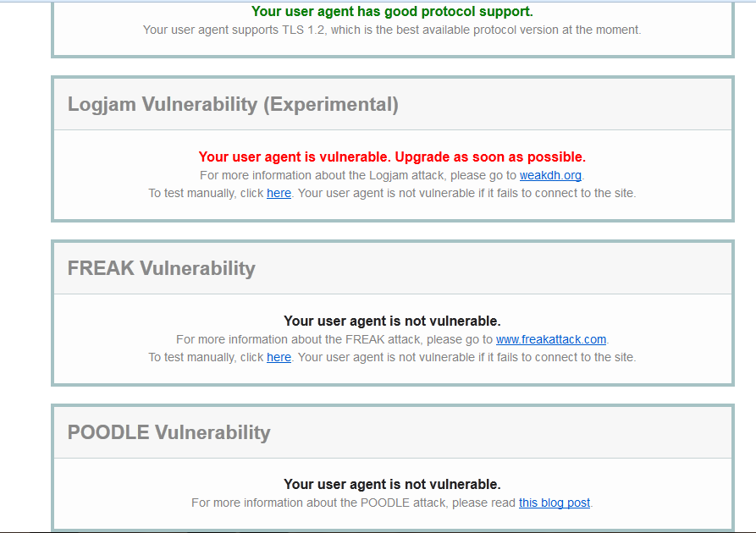Click the sentence about TLS 1.2 support
The height and width of the screenshot is (533, 756).
tap(392, 30)
